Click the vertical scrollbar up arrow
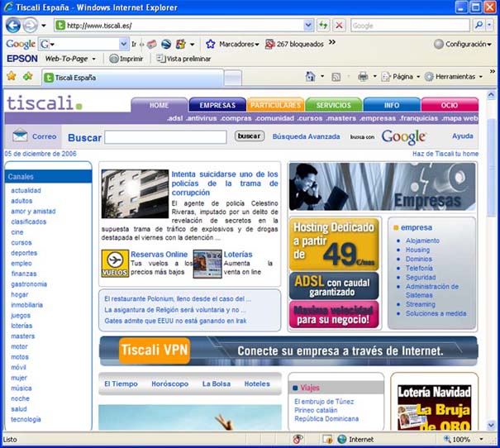Image resolution: width=500 pixels, height=448 pixels. (x=491, y=94)
